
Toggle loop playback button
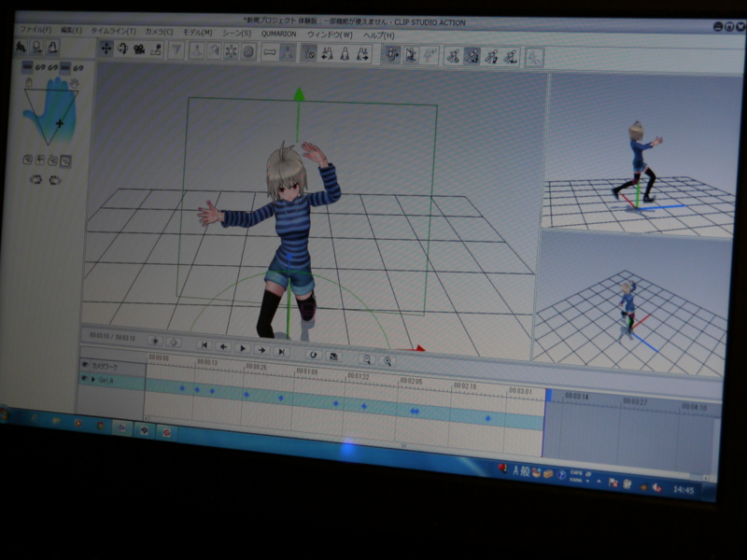pos(313,355)
